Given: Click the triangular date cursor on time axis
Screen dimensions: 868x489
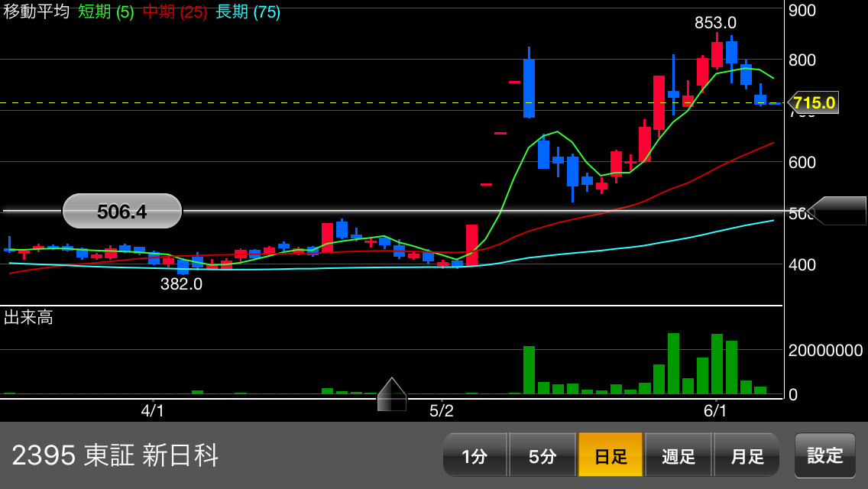Looking at the screenshot, I should 392,394.
